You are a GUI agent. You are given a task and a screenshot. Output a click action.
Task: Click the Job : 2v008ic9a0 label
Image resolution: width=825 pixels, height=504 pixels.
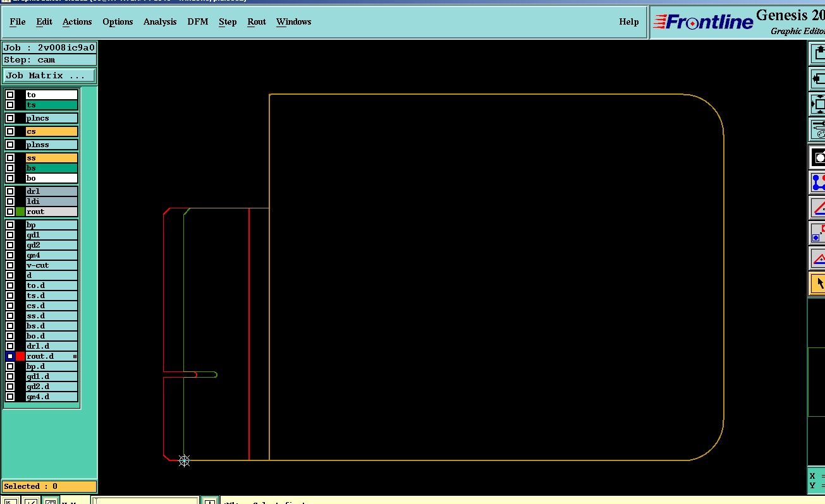pyautogui.click(x=49, y=47)
